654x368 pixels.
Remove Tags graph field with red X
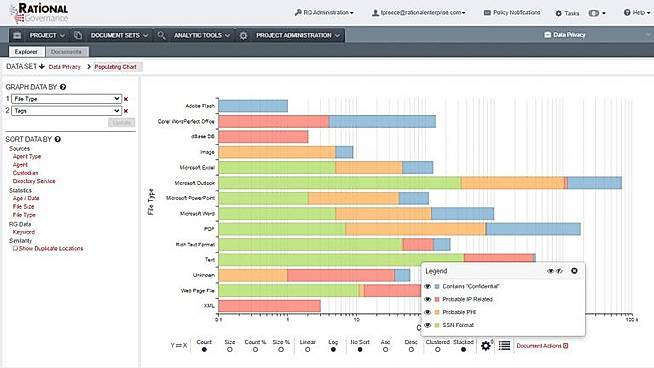pos(126,111)
